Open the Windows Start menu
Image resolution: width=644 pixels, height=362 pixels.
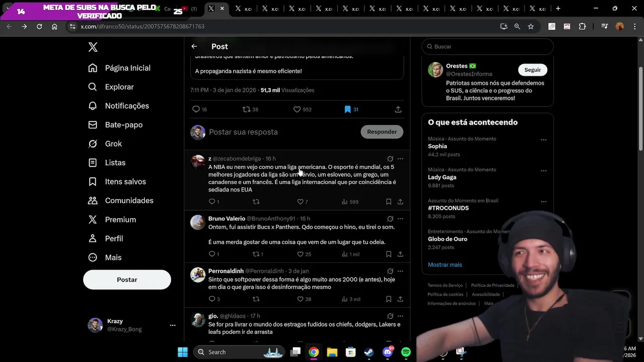click(183, 352)
